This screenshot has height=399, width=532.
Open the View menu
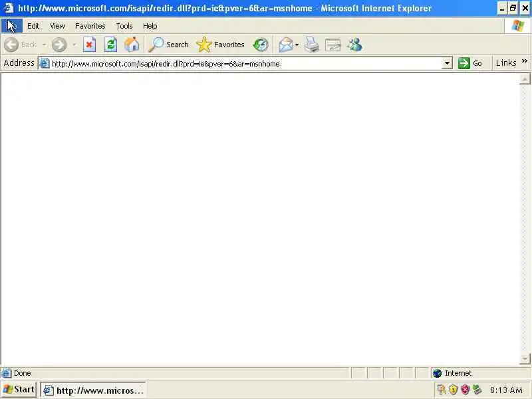pos(57,26)
